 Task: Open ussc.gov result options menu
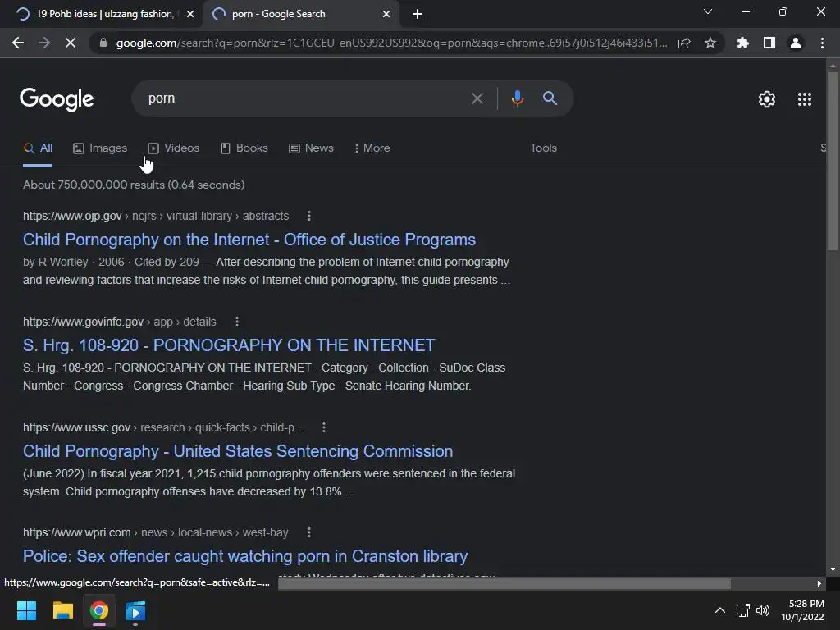coord(323,427)
